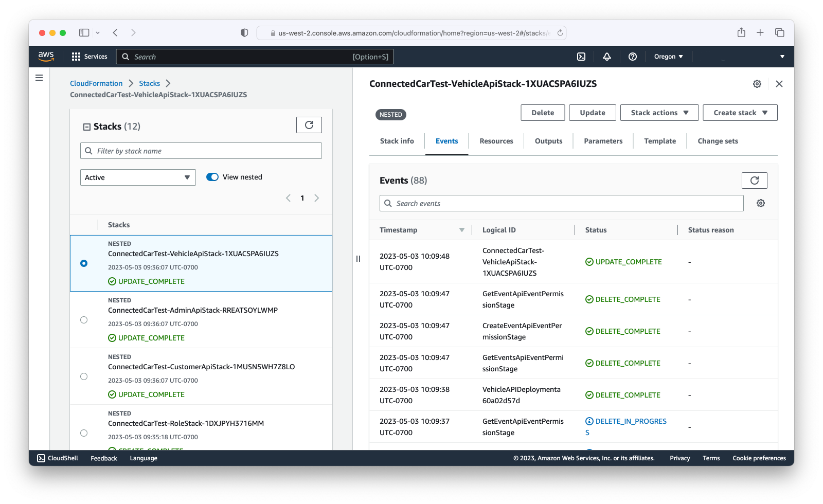
Task: Switch to the Outputs tab
Action: (x=548, y=141)
